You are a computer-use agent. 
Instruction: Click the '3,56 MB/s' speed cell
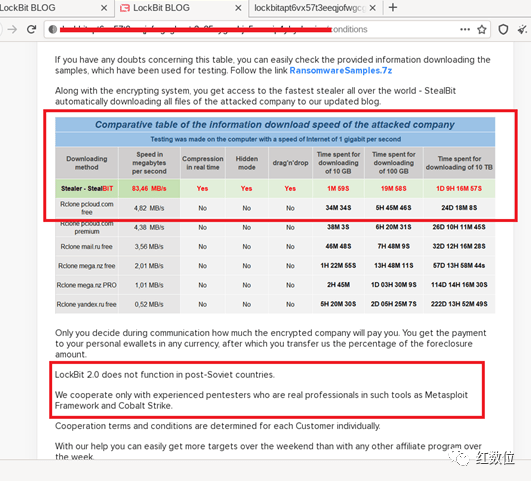(x=149, y=247)
